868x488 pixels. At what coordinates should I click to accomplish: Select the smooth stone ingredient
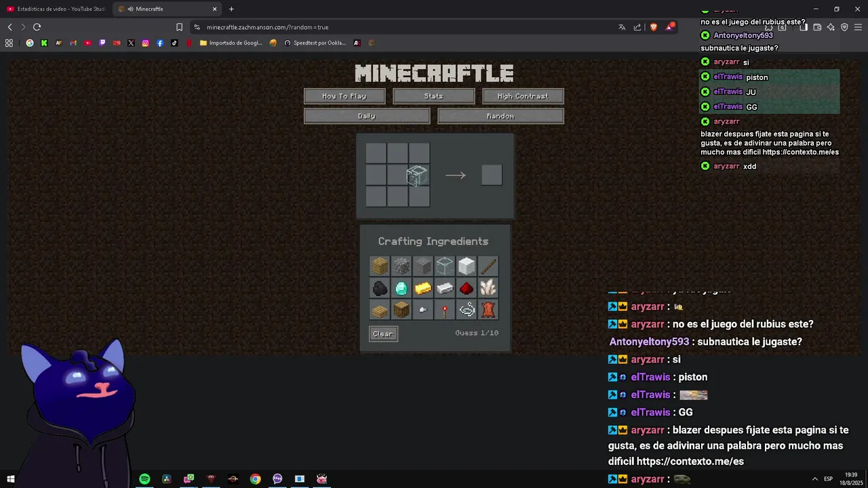pos(423,266)
